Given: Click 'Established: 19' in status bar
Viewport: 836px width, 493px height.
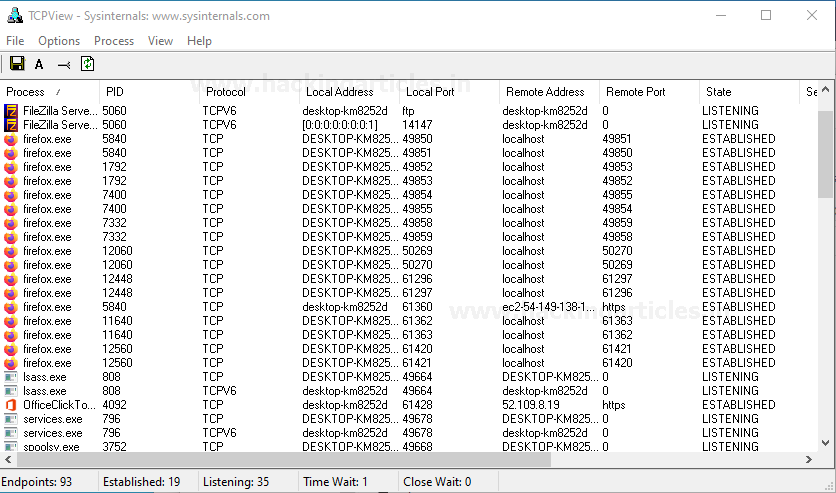Looking at the screenshot, I should pos(141,482).
